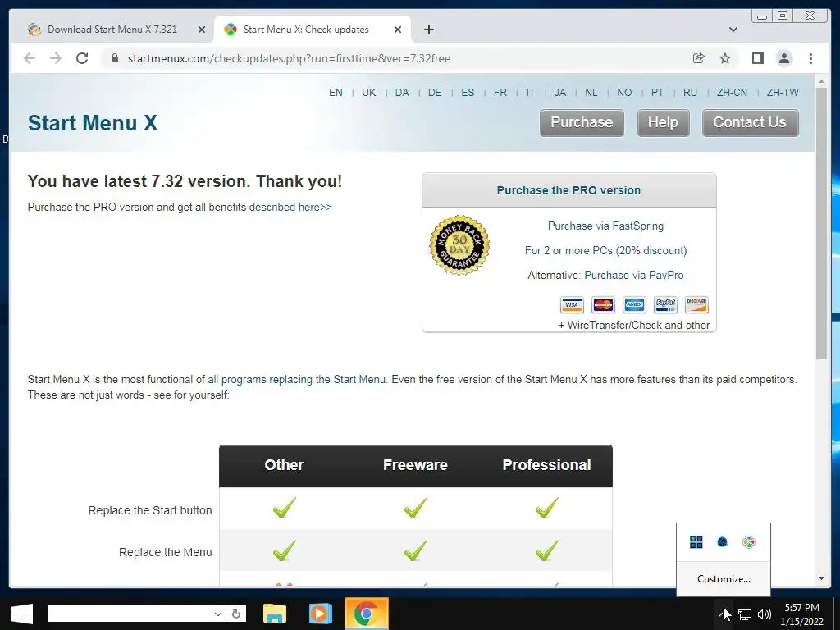Click scrollbar down arrow
Screen dimensions: 840x630
[x=821, y=578]
